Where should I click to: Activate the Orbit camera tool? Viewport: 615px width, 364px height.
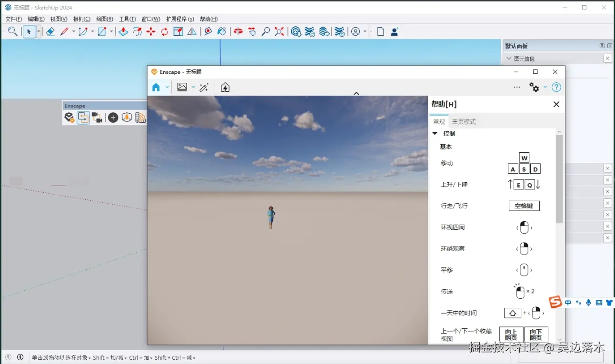(238, 31)
